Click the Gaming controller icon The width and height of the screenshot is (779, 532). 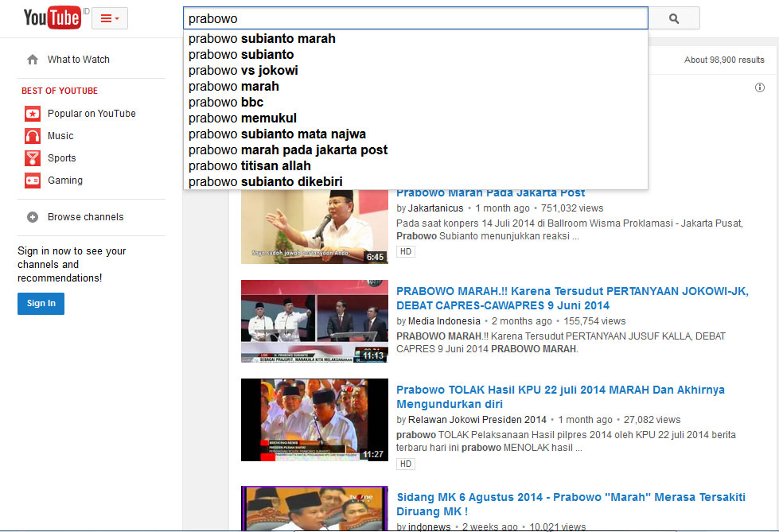point(33,181)
